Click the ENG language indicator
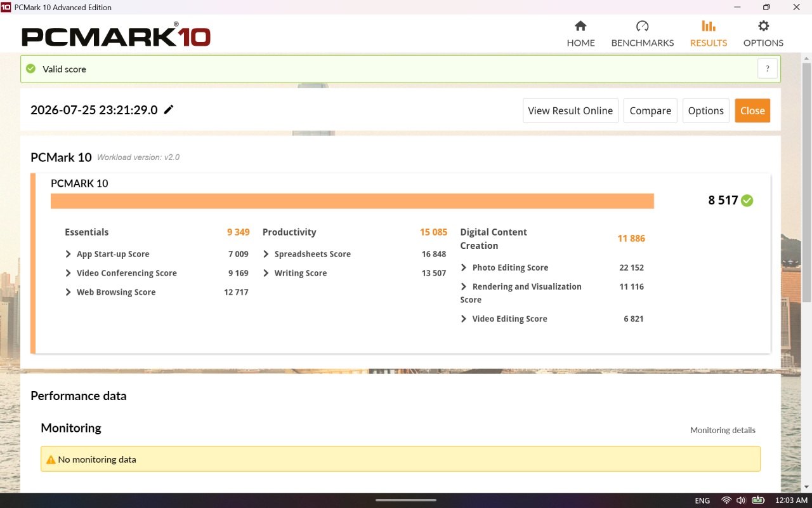Viewport: 812px width, 508px height. click(x=702, y=500)
